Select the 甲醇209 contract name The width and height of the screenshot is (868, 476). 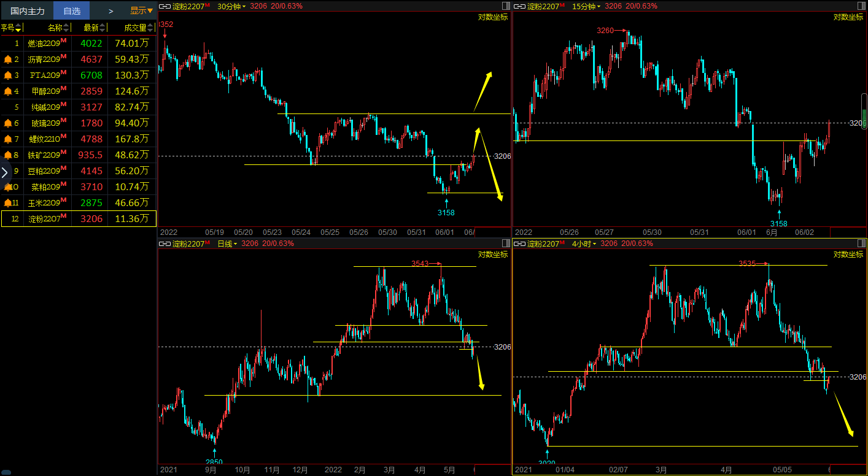[x=47, y=91]
